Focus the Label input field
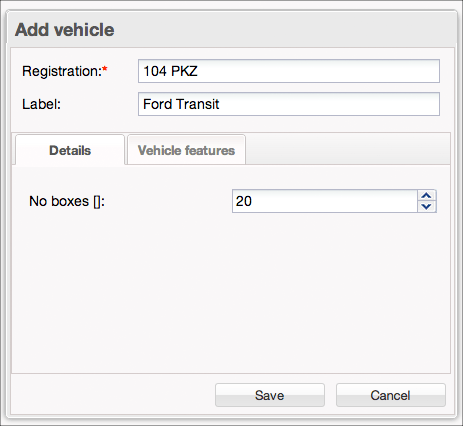Screen dimensions: 463x426 tap(289, 104)
